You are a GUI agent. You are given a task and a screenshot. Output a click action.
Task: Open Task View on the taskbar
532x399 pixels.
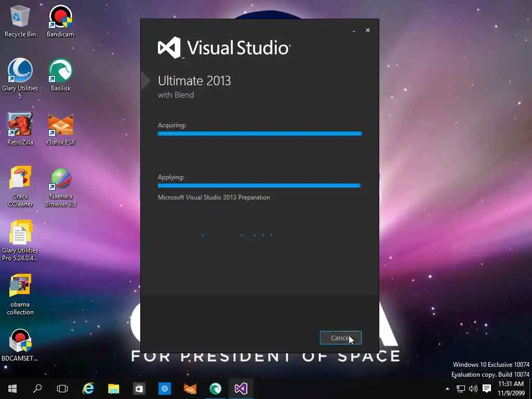click(62, 389)
